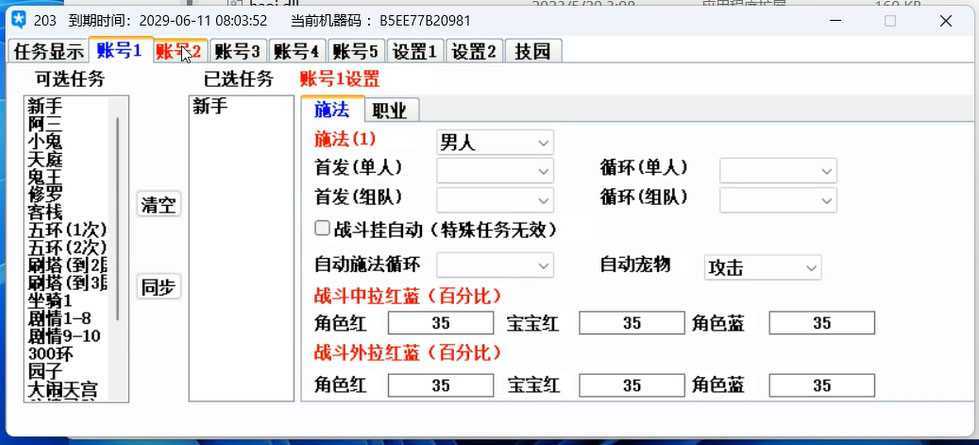Open the 循环(组队) dropdown
979x445 pixels.
point(778,199)
